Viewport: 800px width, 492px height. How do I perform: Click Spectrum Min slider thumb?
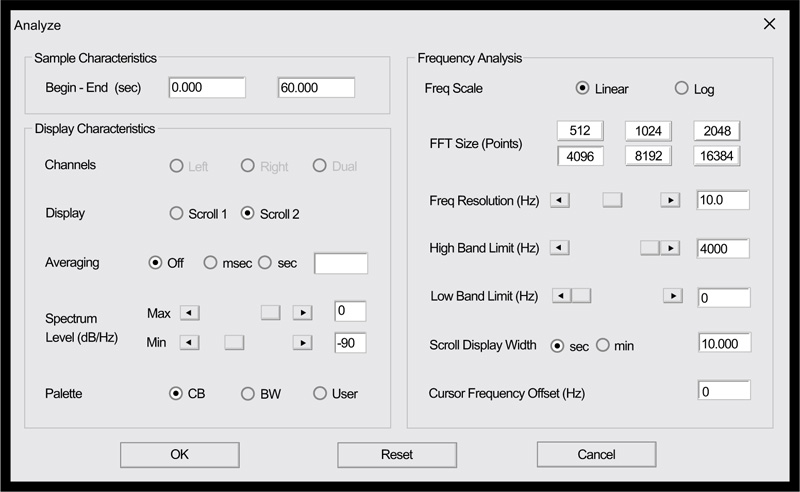click(x=234, y=342)
